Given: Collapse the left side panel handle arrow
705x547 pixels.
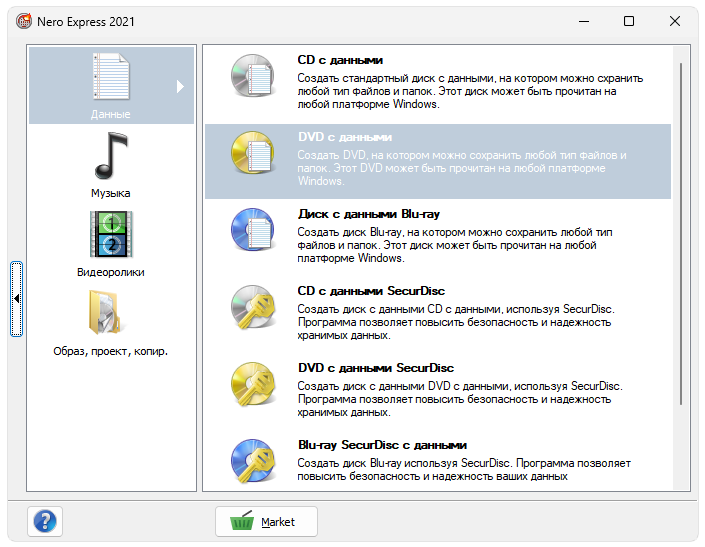Looking at the screenshot, I should pyautogui.click(x=17, y=298).
